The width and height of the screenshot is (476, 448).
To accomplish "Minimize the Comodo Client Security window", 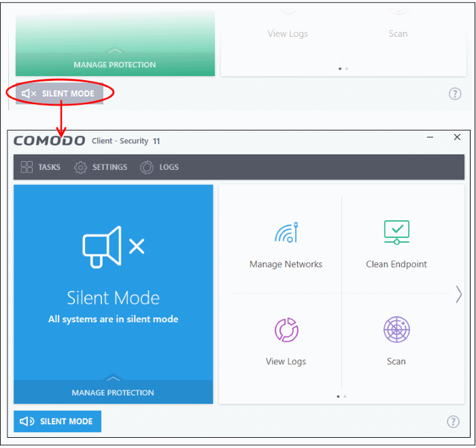I will 430,137.
